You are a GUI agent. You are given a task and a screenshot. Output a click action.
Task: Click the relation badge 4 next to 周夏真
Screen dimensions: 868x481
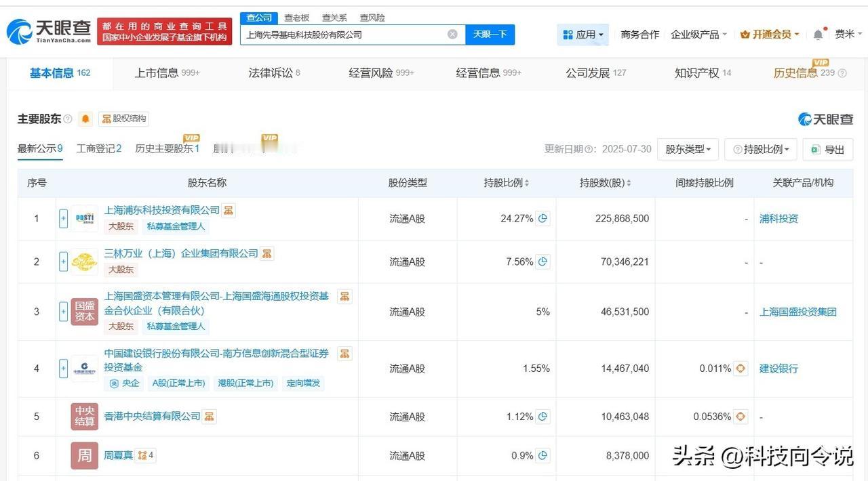[145, 455]
